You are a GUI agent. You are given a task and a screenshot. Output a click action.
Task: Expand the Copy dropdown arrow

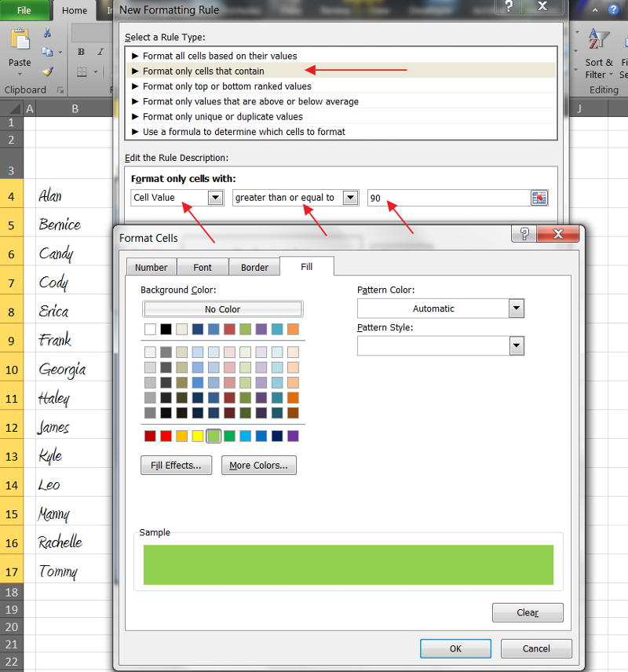coord(60,53)
